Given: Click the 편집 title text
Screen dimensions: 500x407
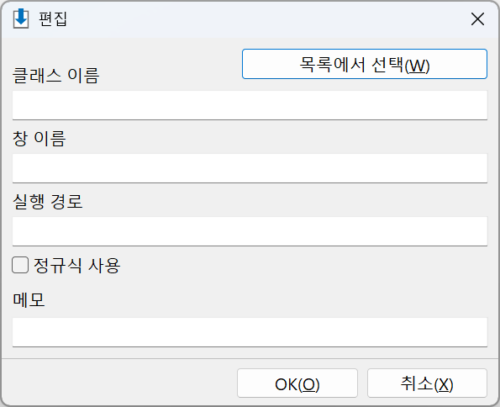Looking at the screenshot, I should 53,19.
